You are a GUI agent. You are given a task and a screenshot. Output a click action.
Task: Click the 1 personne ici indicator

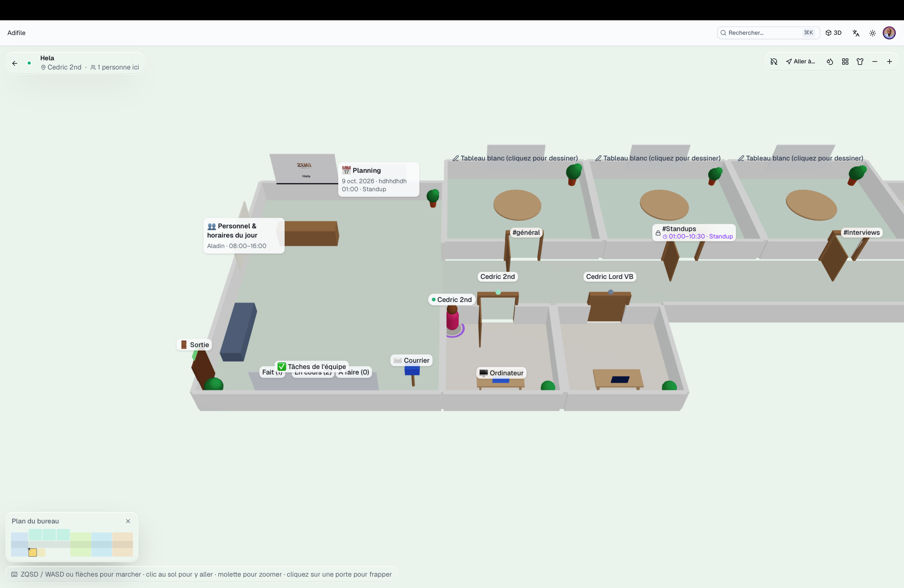[115, 67]
